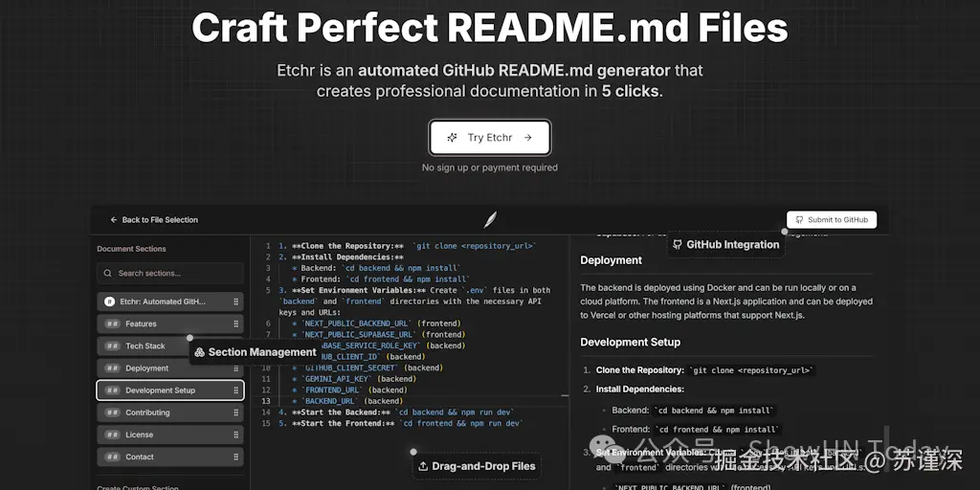Click the # heading badge on Etchr row
Screen dimensions: 980x490
click(x=109, y=301)
